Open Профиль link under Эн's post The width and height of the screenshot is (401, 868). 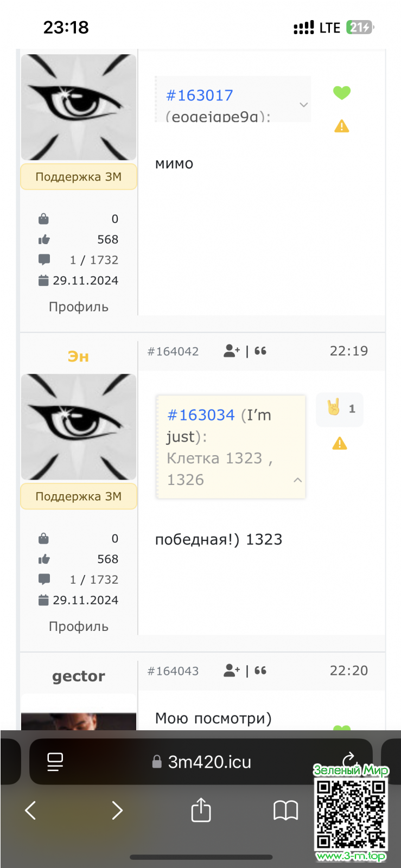point(79,627)
